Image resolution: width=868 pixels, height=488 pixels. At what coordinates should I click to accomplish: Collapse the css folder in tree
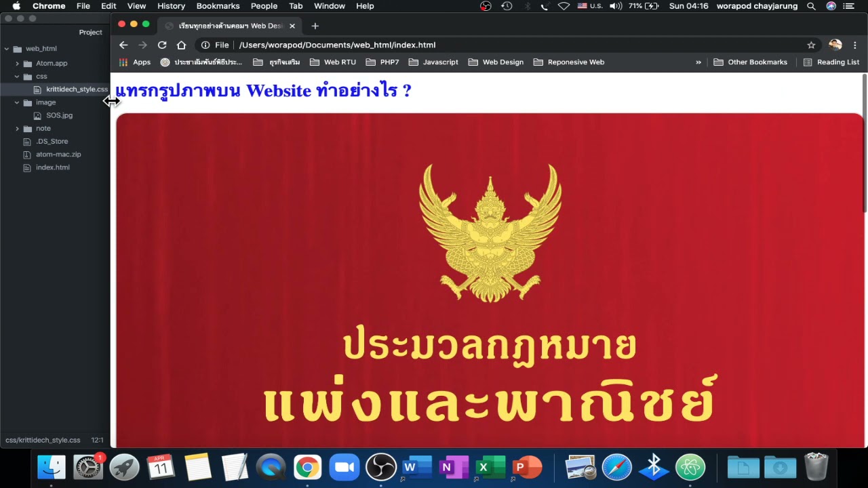(17, 77)
